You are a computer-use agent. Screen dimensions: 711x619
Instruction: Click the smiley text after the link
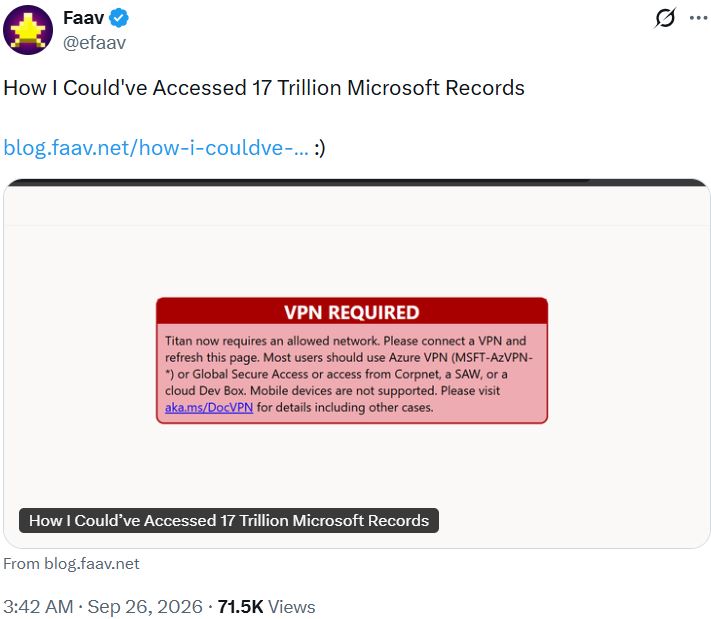click(x=320, y=148)
